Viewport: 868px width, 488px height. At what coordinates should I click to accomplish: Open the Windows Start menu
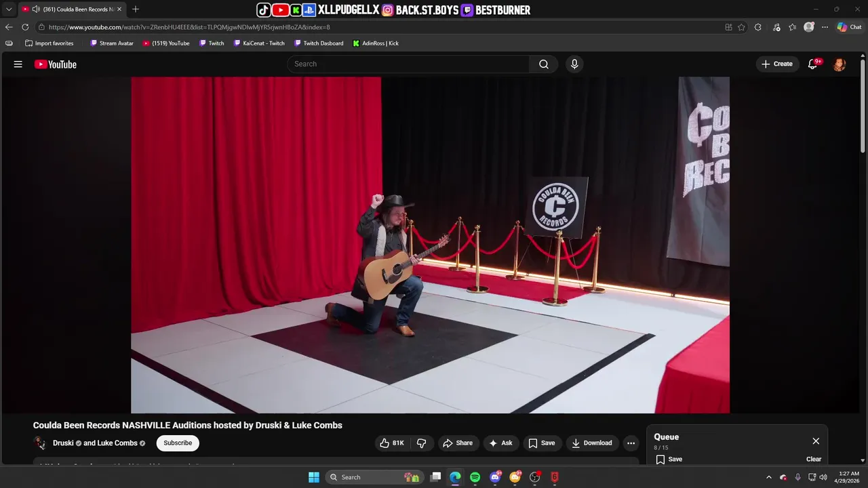pyautogui.click(x=314, y=477)
